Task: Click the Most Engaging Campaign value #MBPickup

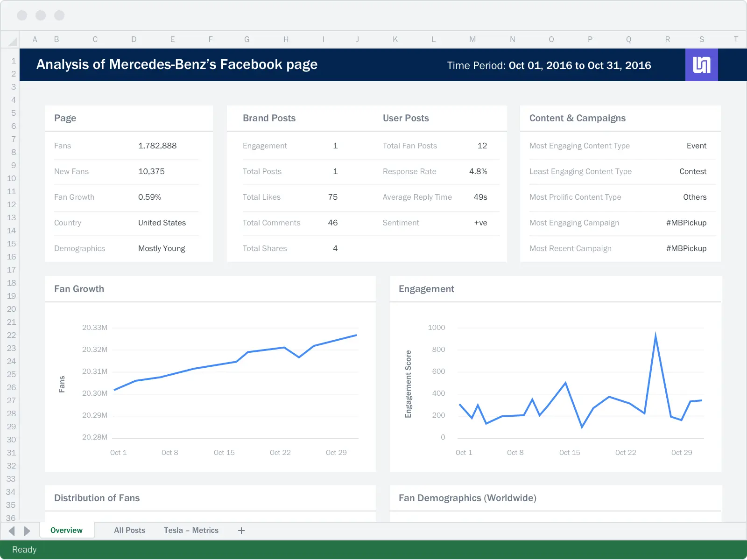Action: (x=686, y=223)
